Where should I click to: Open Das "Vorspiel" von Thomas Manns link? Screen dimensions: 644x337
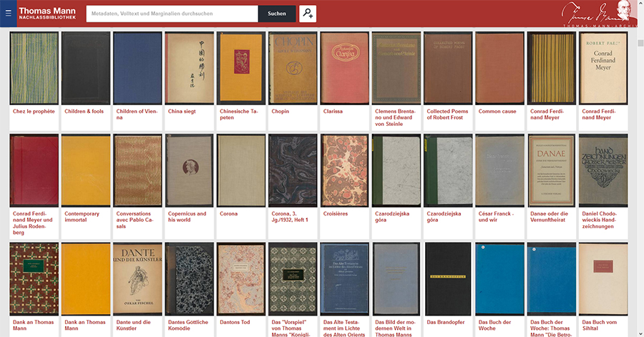[289, 328]
